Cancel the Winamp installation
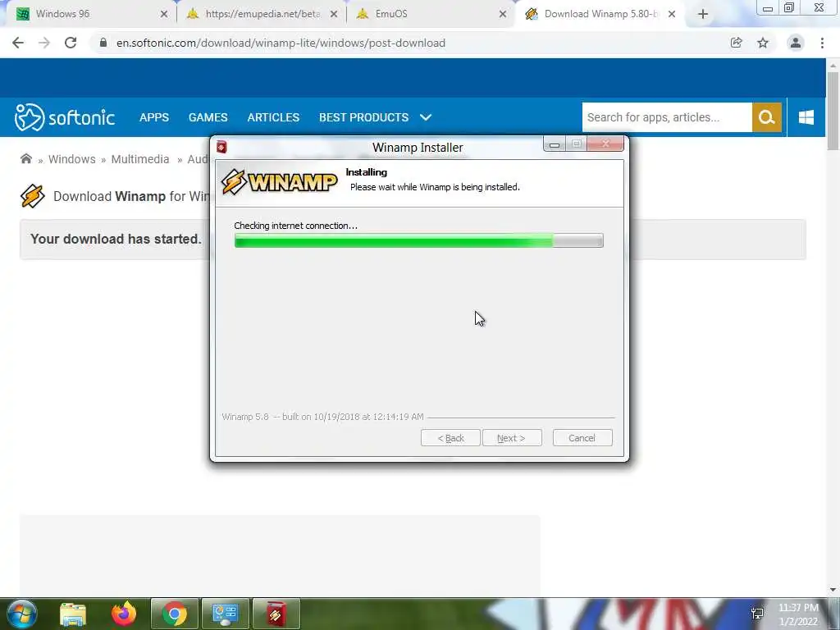840x630 pixels. coord(582,438)
